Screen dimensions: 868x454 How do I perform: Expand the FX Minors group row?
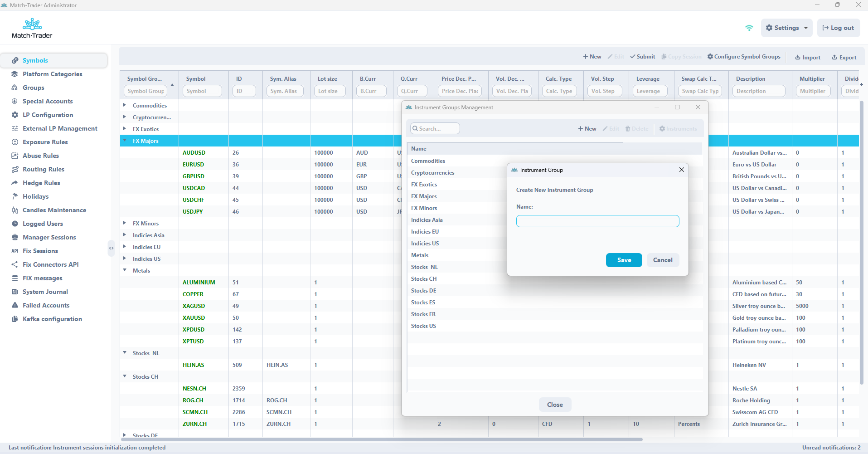125,223
